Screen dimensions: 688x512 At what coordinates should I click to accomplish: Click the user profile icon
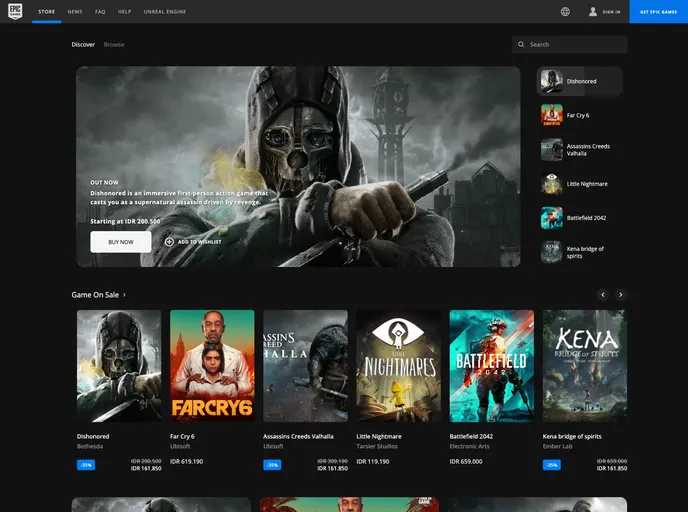(x=593, y=12)
